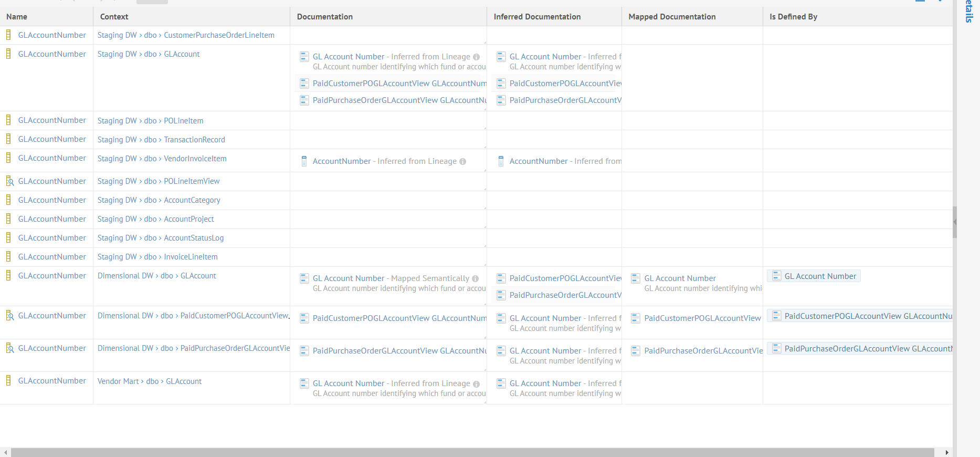Click info icon next to AccountNumber Inferred from Lineage
Viewport: 980px width, 457px height.
pos(462,162)
